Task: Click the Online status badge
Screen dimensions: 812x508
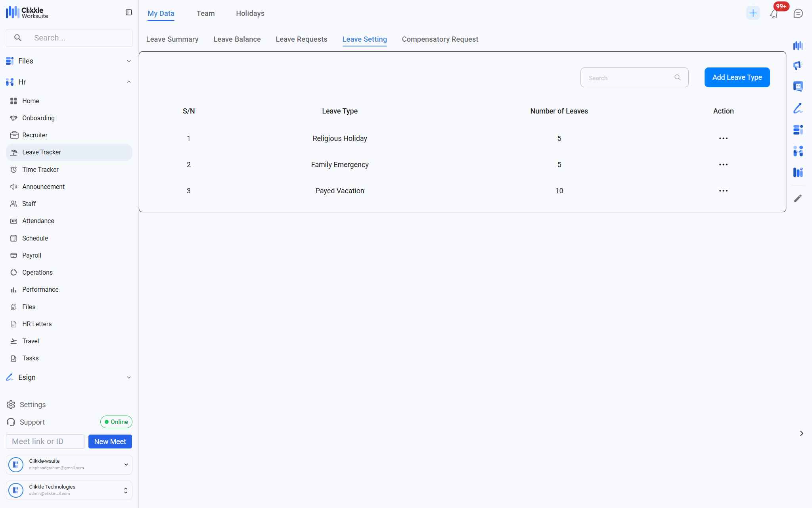Action: [x=116, y=422]
